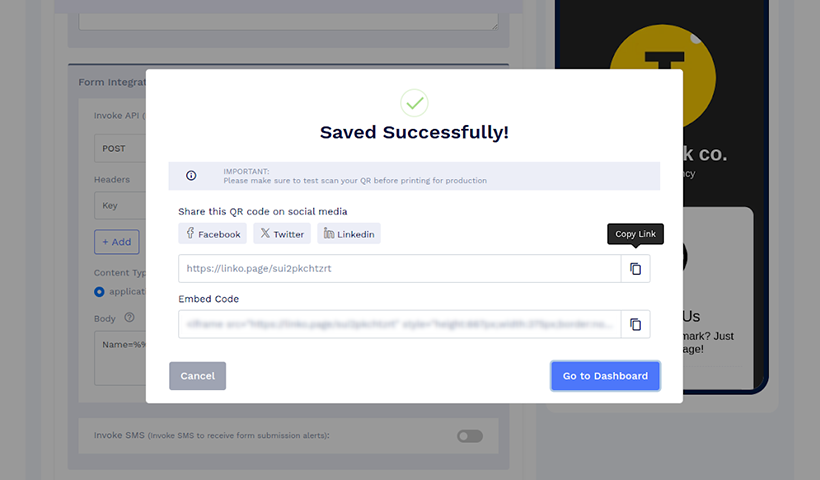Copy the embed code icon
This screenshot has width=820, height=480.
pyautogui.click(x=635, y=324)
